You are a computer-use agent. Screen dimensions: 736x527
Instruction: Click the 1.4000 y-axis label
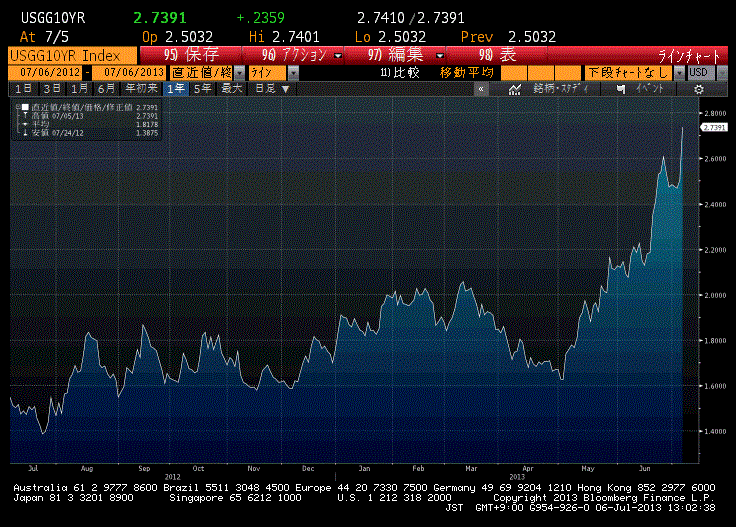click(x=715, y=431)
